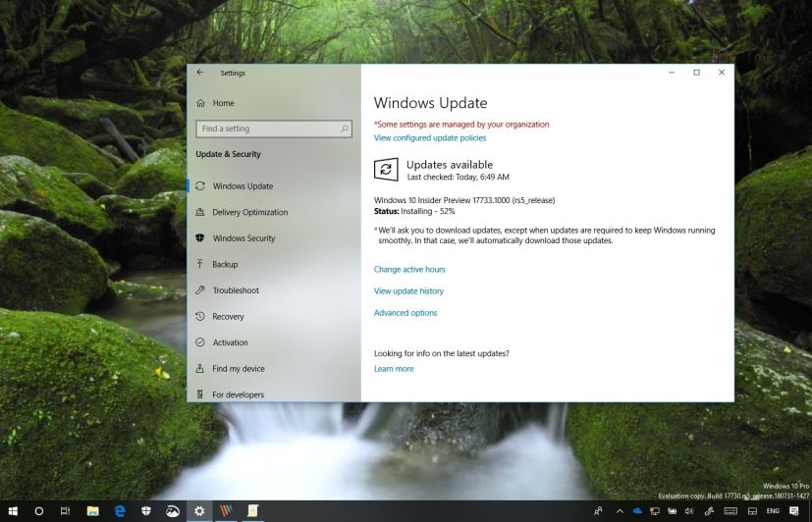Click the Backup upload-arrow icon

click(200, 264)
